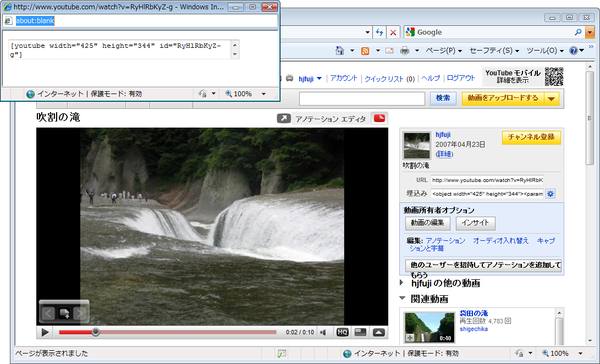Viewport: 600px width, 364px height.
Task: Click the アカウント link
Action: click(x=344, y=78)
